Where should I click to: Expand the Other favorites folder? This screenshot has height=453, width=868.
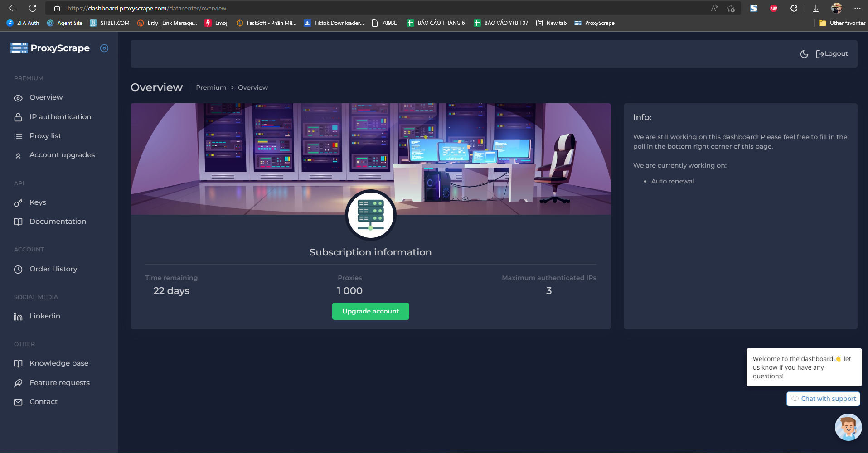(842, 23)
